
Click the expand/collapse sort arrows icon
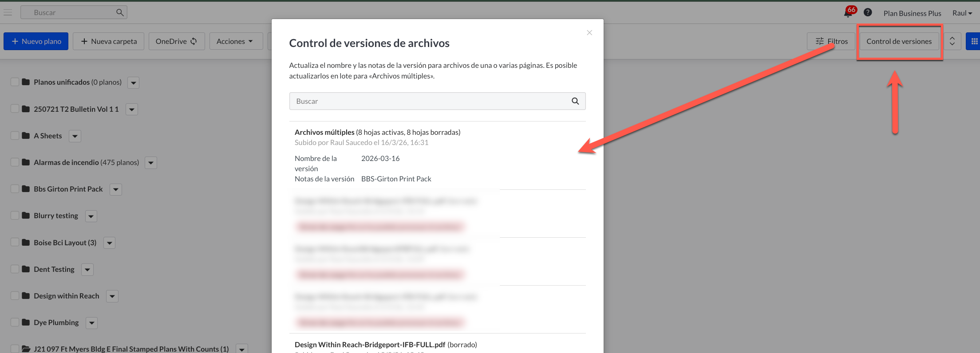(952, 41)
